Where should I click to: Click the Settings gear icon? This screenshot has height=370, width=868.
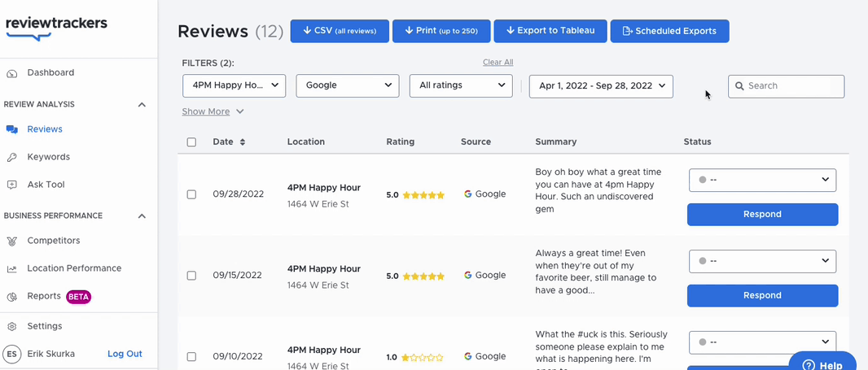click(11, 326)
